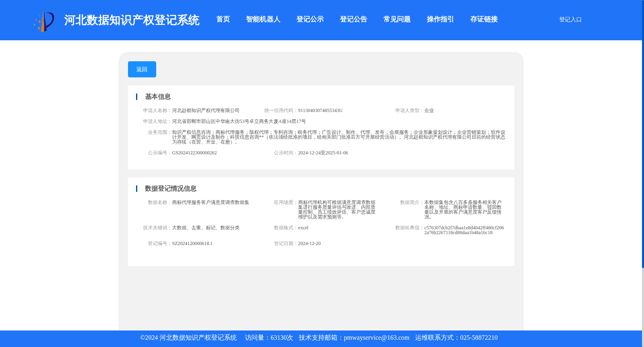Select the data hash value
The image size is (644, 347).
[x=464, y=230]
